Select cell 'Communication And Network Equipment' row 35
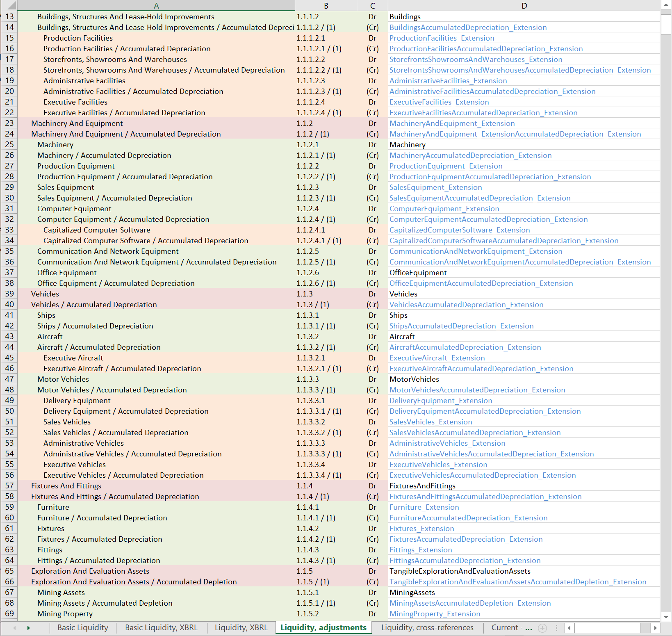This screenshot has height=636, width=672. (156, 251)
